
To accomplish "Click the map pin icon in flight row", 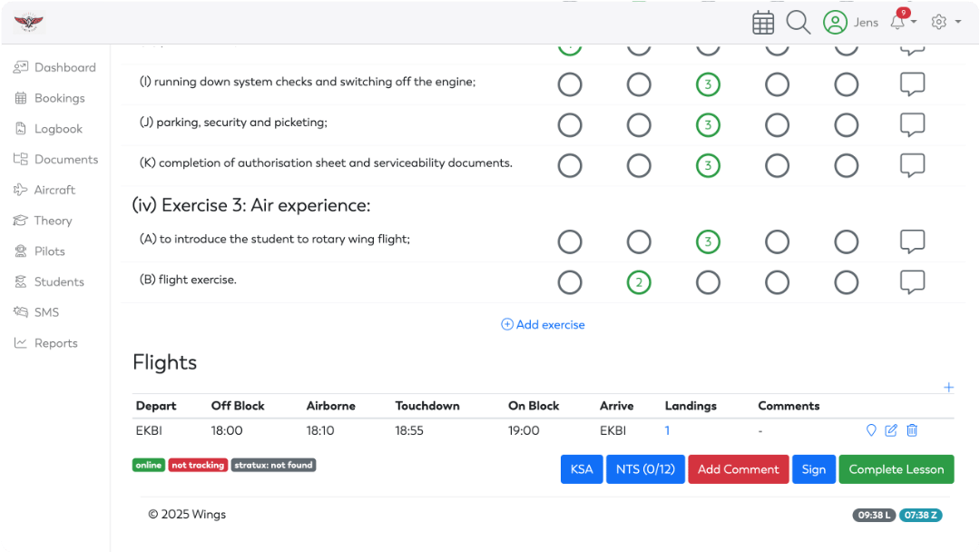I will tap(871, 430).
